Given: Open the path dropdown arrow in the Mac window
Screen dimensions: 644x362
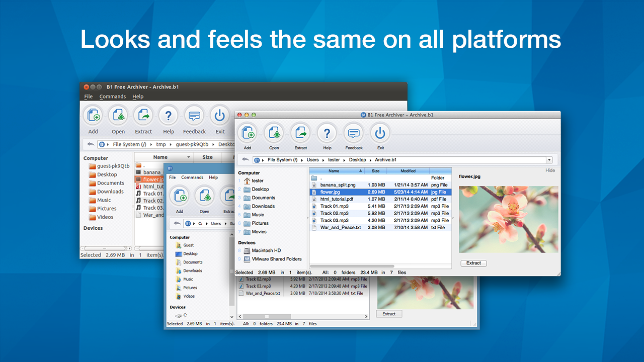Looking at the screenshot, I should [549, 160].
